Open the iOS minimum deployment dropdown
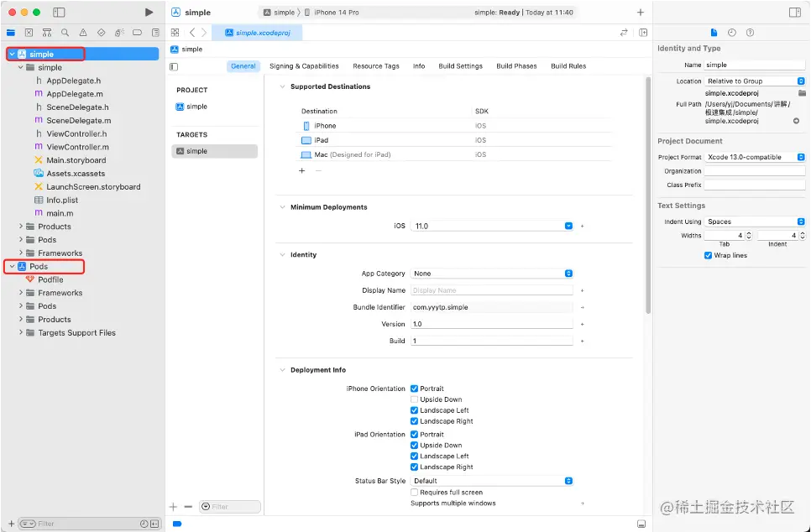This screenshot has width=811, height=532. click(492, 226)
